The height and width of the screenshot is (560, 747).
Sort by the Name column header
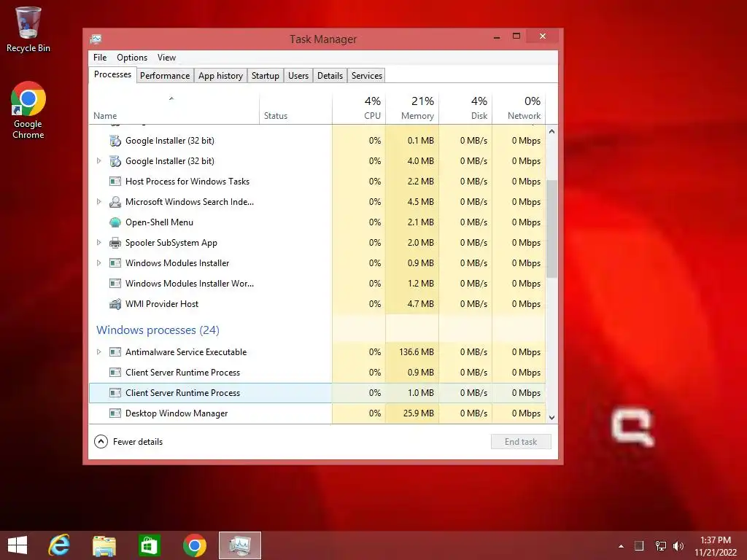pos(174,109)
